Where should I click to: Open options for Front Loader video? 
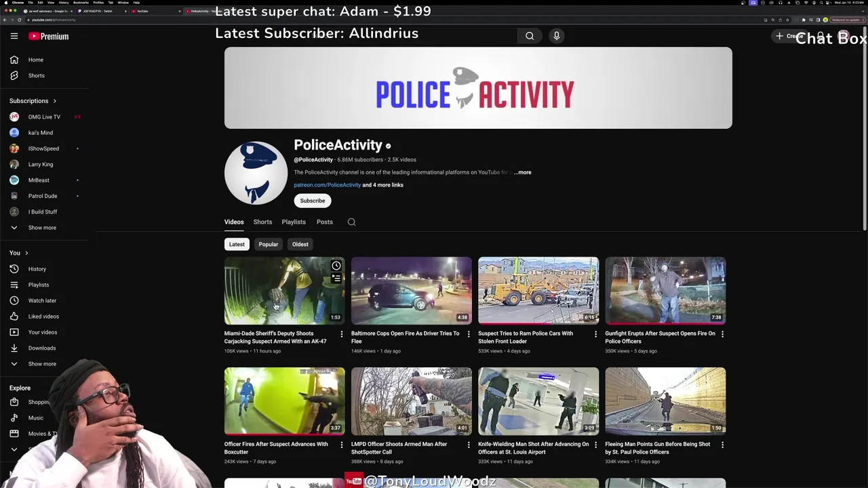coord(595,333)
